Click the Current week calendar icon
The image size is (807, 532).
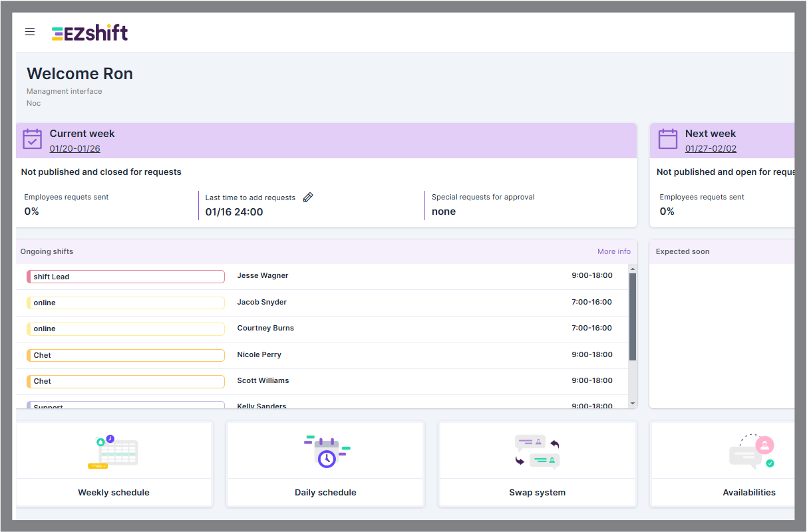pyautogui.click(x=32, y=139)
